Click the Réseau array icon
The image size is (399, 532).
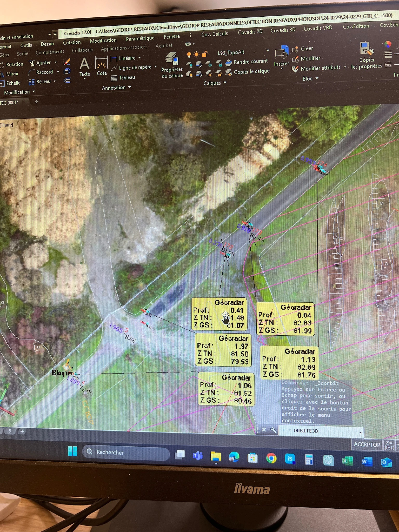click(x=31, y=82)
